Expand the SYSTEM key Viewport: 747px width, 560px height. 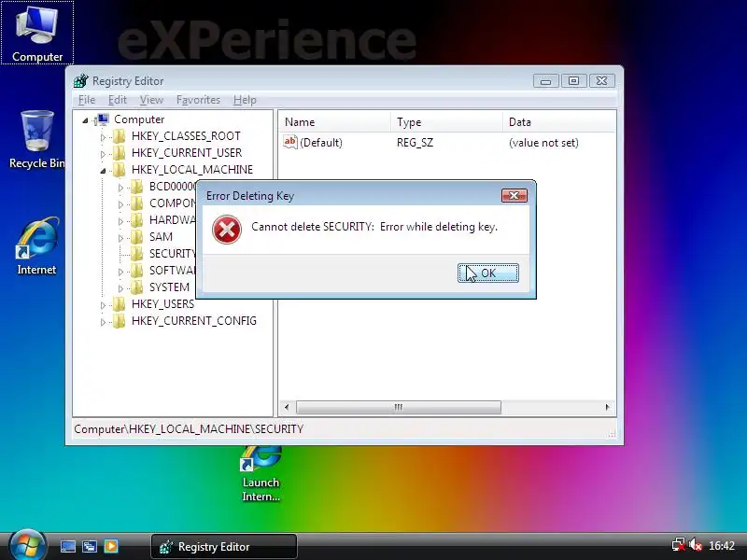pos(120,288)
